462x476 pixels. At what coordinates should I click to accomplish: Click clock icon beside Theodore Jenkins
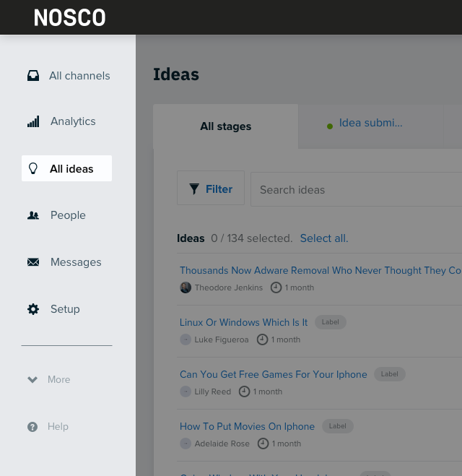pos(276,287)
